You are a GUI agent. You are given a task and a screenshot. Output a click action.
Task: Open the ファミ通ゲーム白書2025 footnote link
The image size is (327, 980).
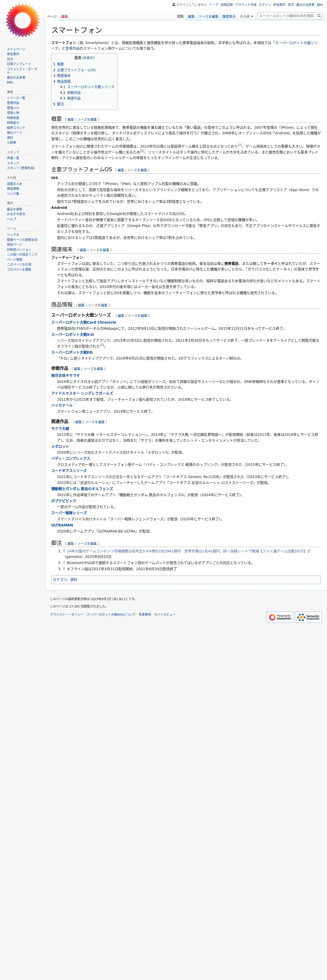coord(186,551)
